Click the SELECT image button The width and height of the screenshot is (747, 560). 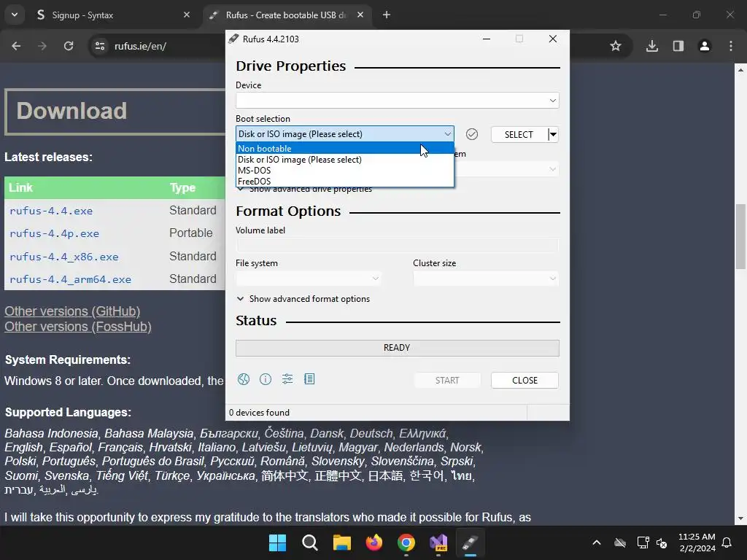(519, 134)
